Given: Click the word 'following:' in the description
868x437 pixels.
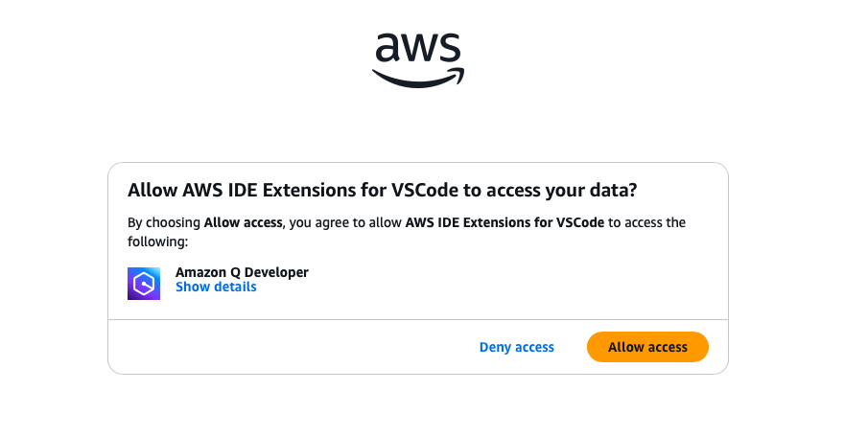Looking at the screenshot, I should tap(157, 241).
